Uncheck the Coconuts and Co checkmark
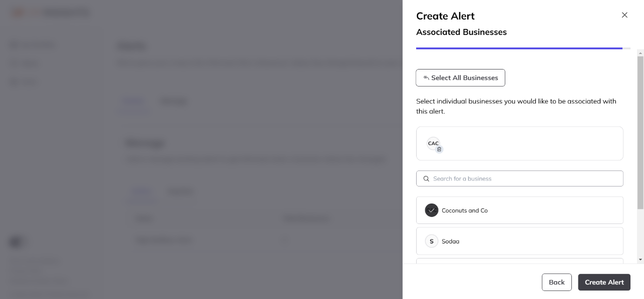This screenshot has width=644, height=299. (x=432, y=210)
